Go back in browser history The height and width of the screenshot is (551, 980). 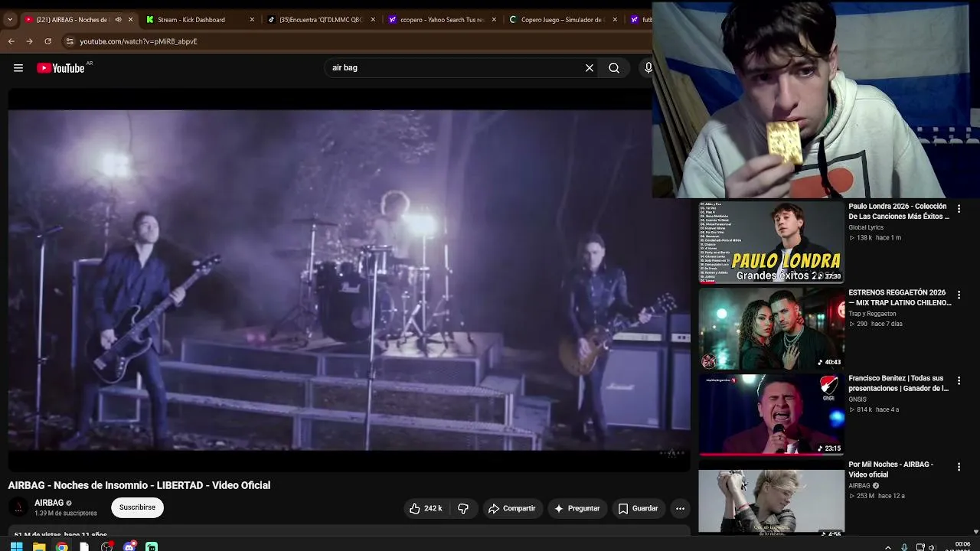(x=11, y=41)
